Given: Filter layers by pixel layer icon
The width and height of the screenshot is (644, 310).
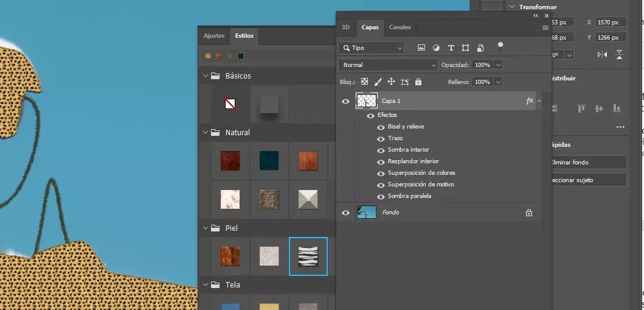Looking at the screenshot, I should [421, 48].
